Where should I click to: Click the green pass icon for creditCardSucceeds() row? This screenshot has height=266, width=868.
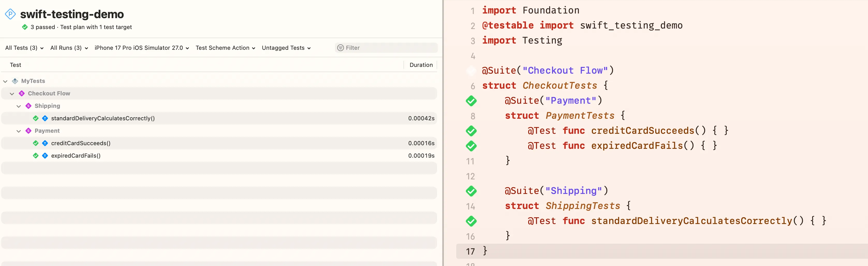click(x=36, y=143)
